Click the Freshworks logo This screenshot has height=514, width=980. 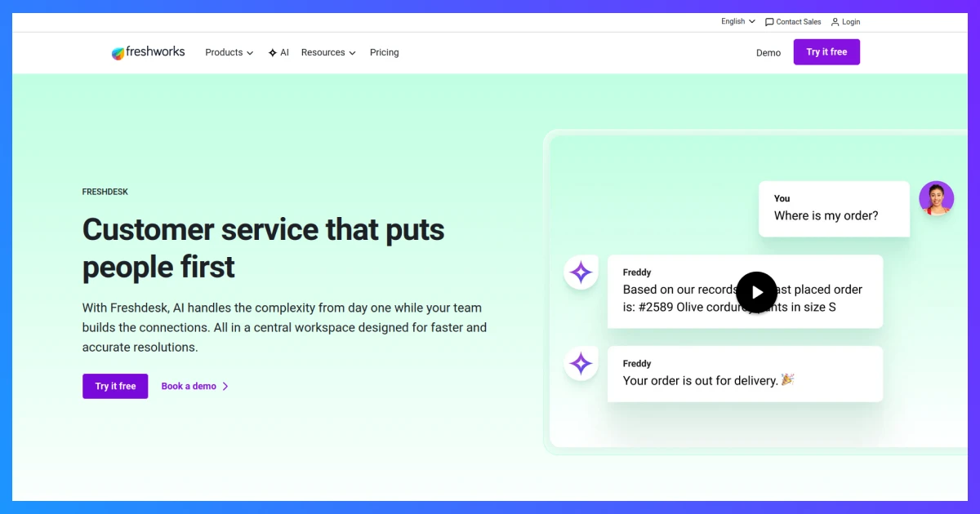[x=148, y=52]
